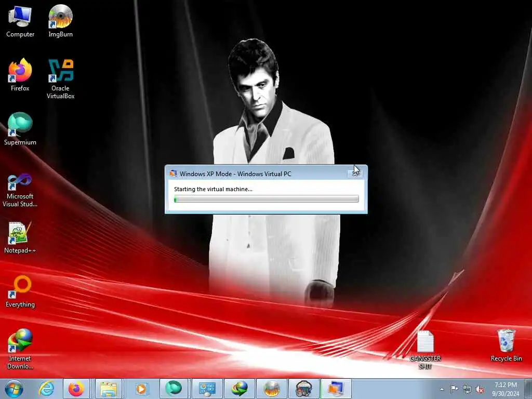Click the muted volume tray icon
The width and height of the screenshot is (532, 399).
(x=480, y=389)
